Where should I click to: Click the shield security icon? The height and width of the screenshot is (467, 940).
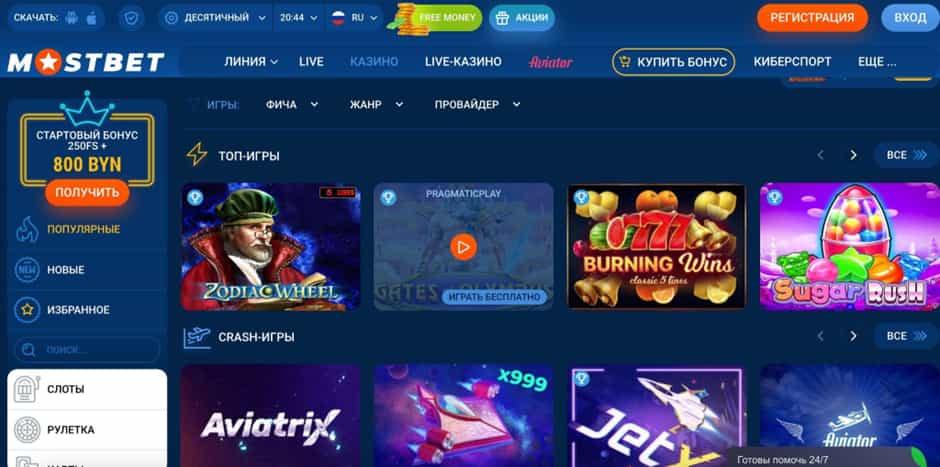point(130,18)
